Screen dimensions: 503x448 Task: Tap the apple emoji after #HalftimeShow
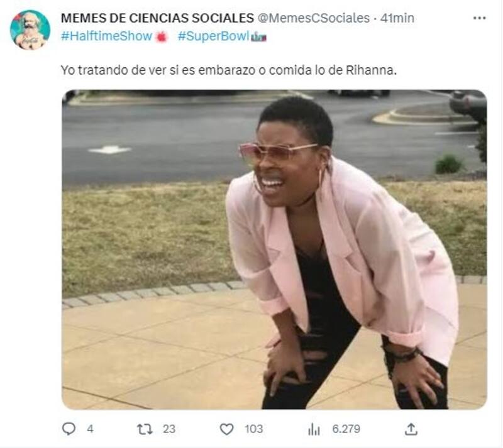(x=162, y=37)
